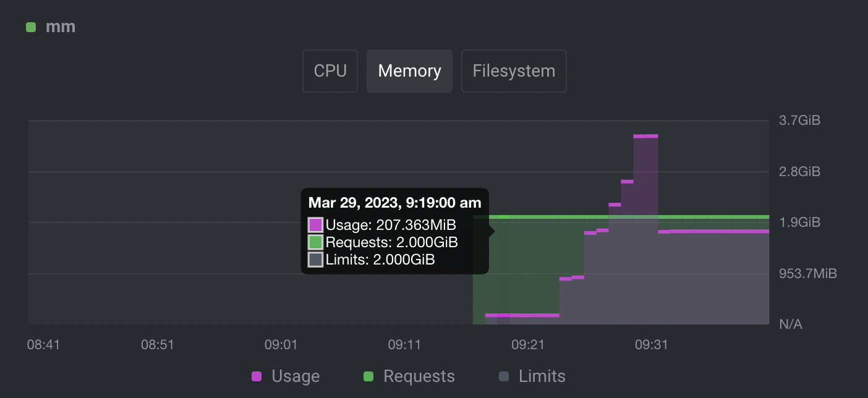Viewport: 868px width, 398px height.
Task: Click the green mm series indicator
Action: 31,27
